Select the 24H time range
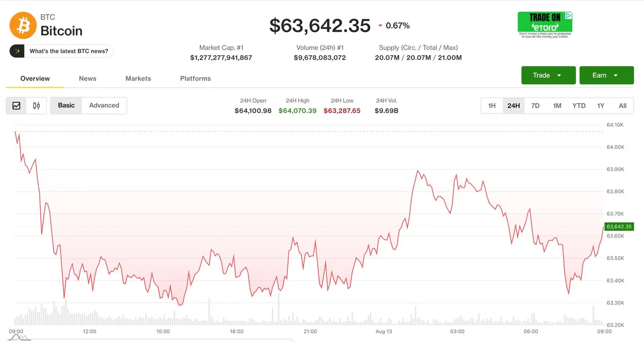This screenshot has width=644, height=342. tap(514, 106)
